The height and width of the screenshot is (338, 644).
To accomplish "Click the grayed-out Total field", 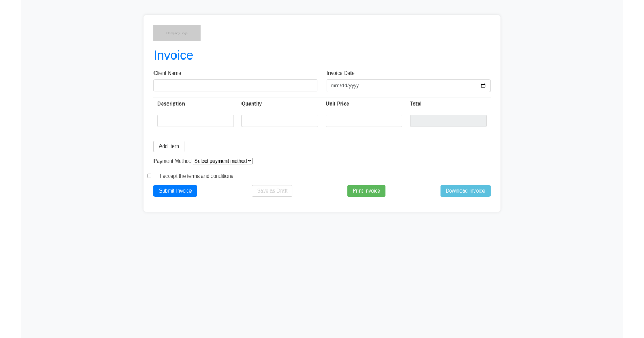I will coord(448,120).
